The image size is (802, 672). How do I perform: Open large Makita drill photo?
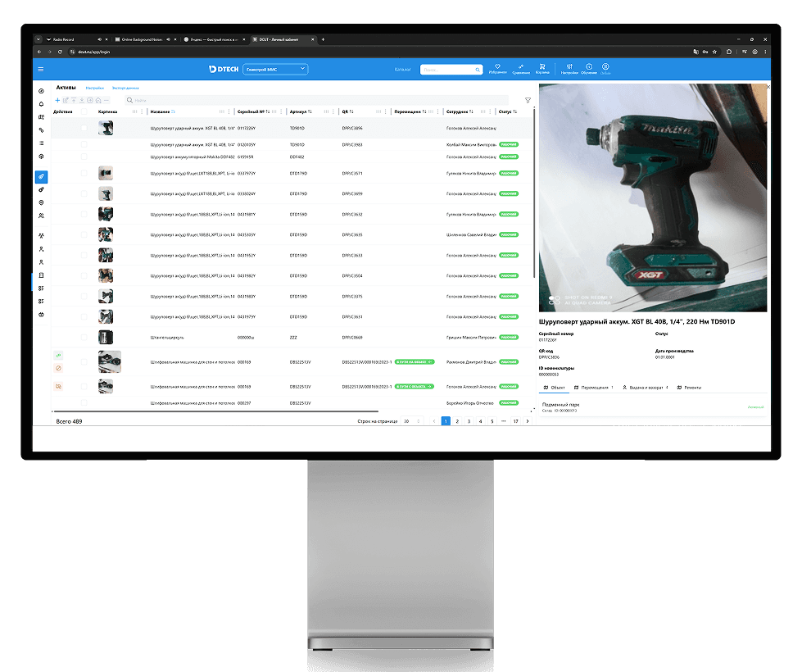653,198
